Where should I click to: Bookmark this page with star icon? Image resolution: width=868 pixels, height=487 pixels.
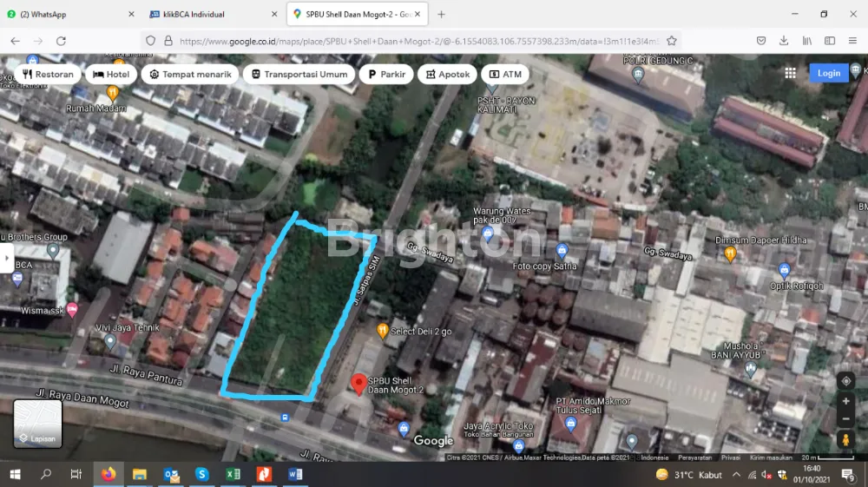[671, 41]
